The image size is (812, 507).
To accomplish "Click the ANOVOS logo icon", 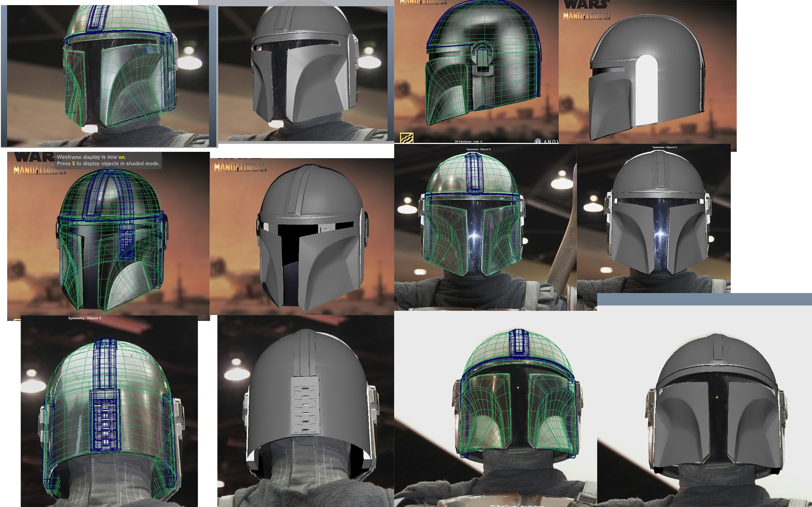I will pyautogui.click(x=538, y=141).
